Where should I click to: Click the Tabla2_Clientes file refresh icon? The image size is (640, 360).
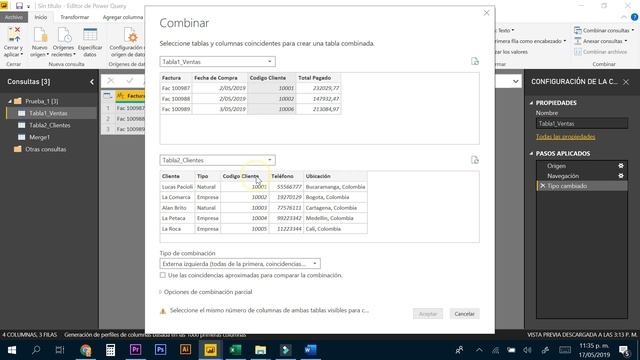click(475, 160)
